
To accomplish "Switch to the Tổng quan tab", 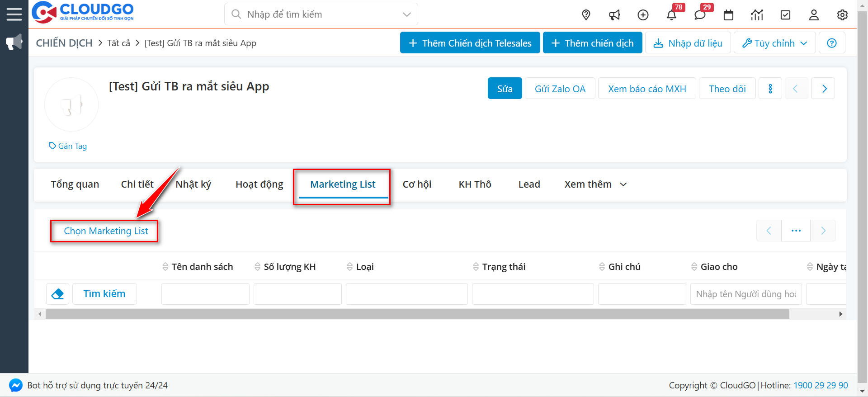I will point(75,184).
